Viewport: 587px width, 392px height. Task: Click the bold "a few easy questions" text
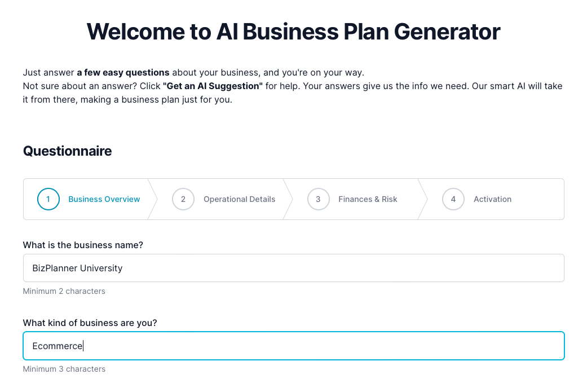[x=123, y=72]
